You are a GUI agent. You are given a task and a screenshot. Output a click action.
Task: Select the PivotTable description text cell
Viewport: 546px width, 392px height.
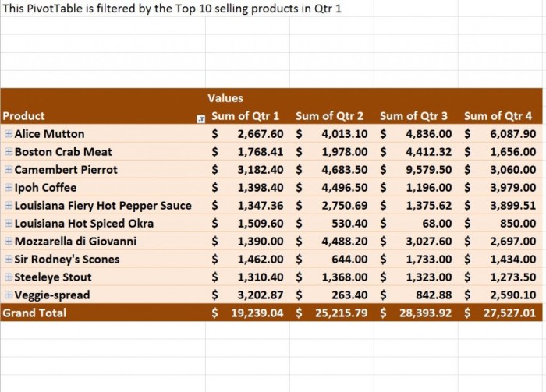coord(172,9)
